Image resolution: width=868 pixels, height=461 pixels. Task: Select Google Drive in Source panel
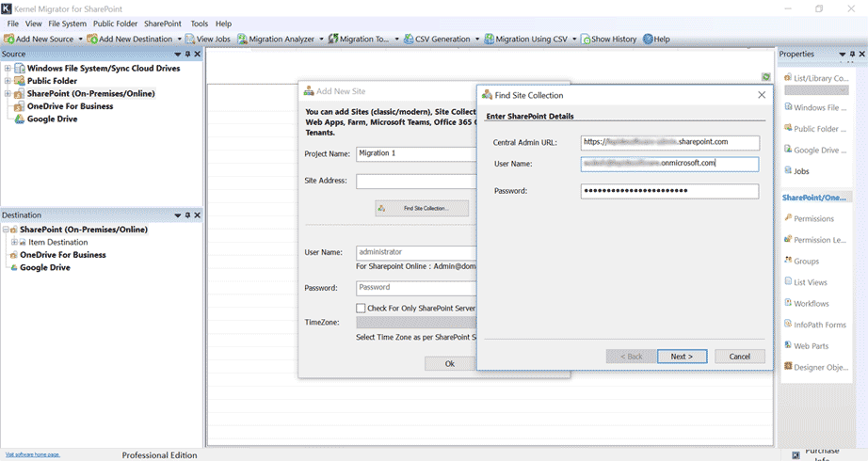tap(52, 119)
